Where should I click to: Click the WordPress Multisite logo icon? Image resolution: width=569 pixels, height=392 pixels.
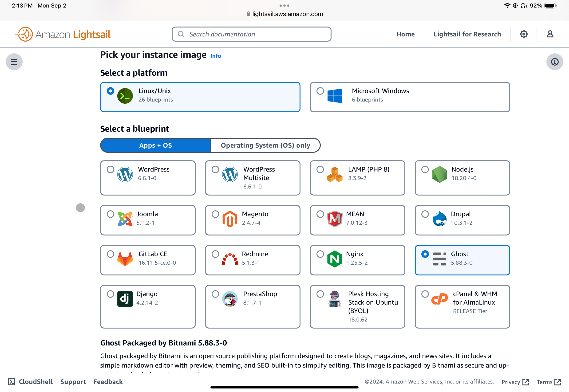[x=230, y=174]
